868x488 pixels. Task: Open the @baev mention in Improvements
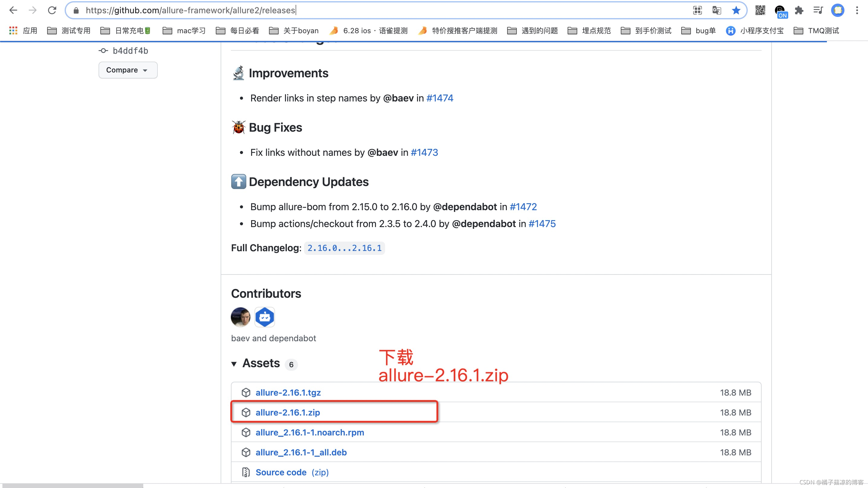click(x=398, y=98)
